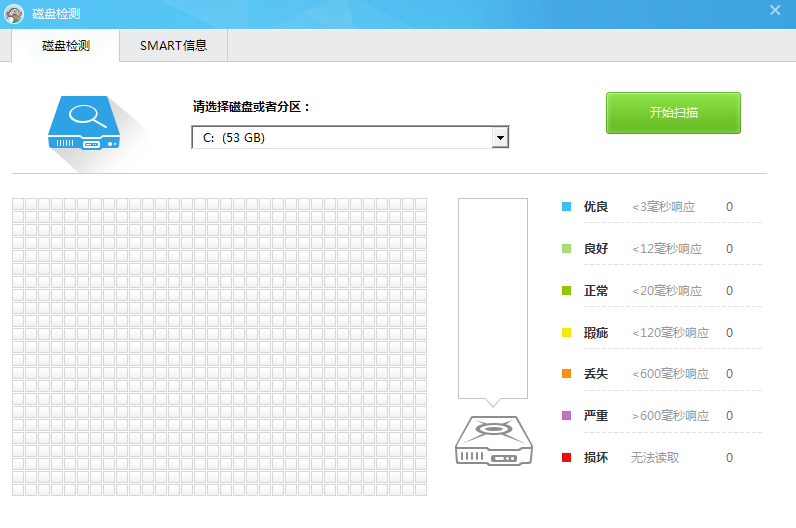Click the <3毫秒响应 description text
Image resolution: width=796 pixels, height=528 pixels.
(663, 207)
